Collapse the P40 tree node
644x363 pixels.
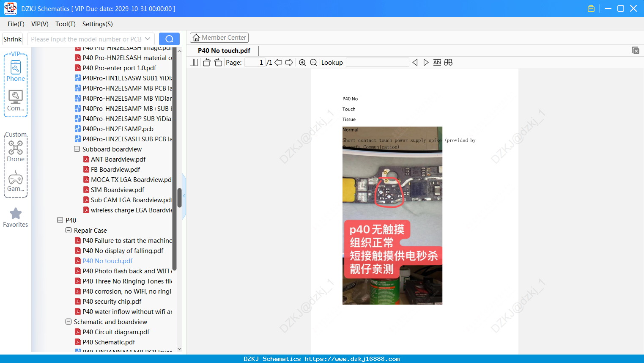(x=60, y=220)
